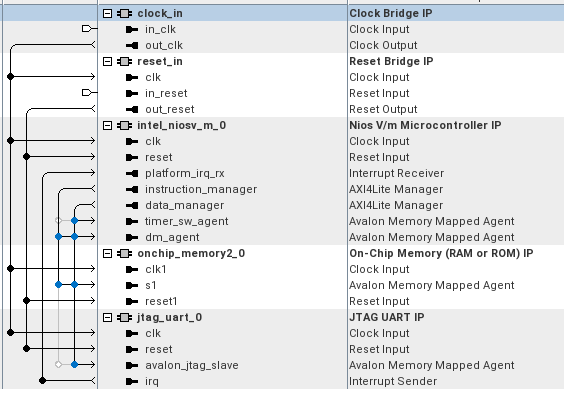Screen dimensions: 564x396
Task: Click the intel_niosv_m_0 chip icon
Action: point(124,126)
